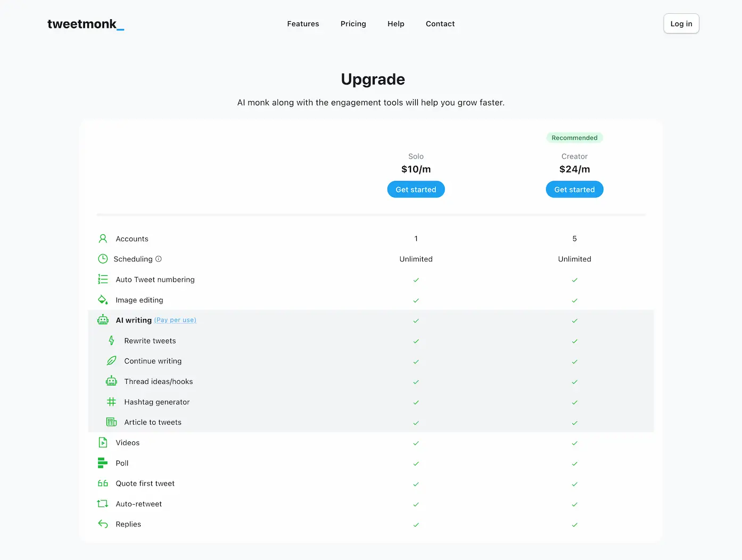Click the Image editing paint bucket icon
The image size is (742, 560).
(103, 300)
